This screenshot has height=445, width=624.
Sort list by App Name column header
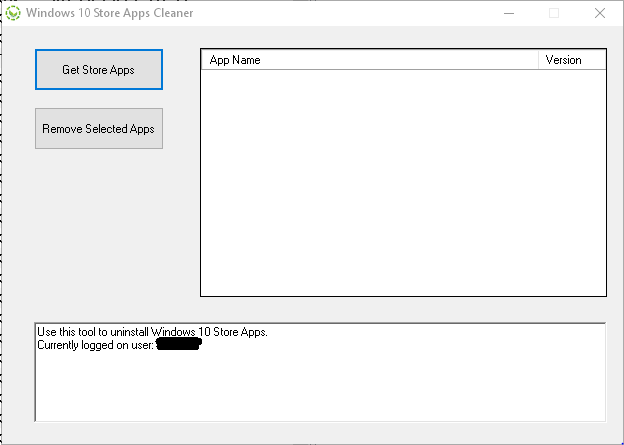(x=370, y=60)
